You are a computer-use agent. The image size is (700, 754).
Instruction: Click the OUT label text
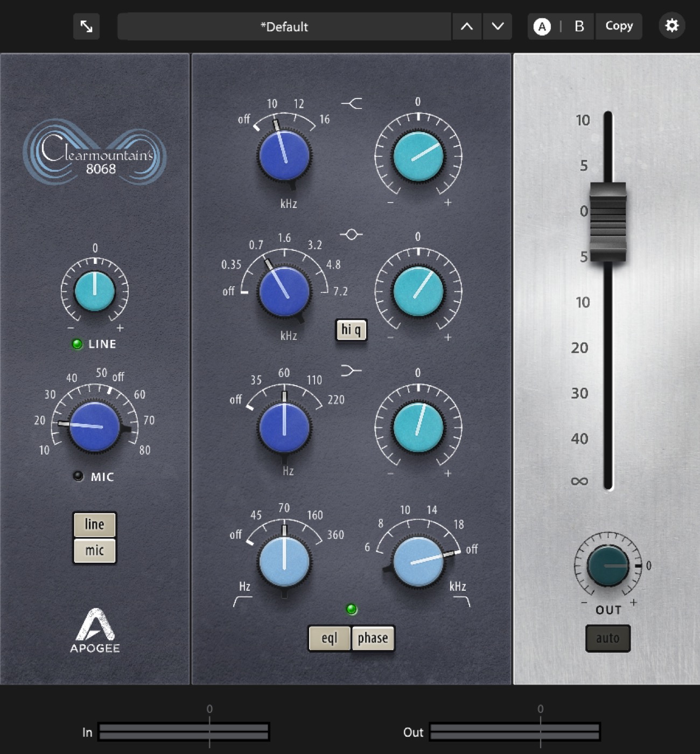[x=608, y=610]
